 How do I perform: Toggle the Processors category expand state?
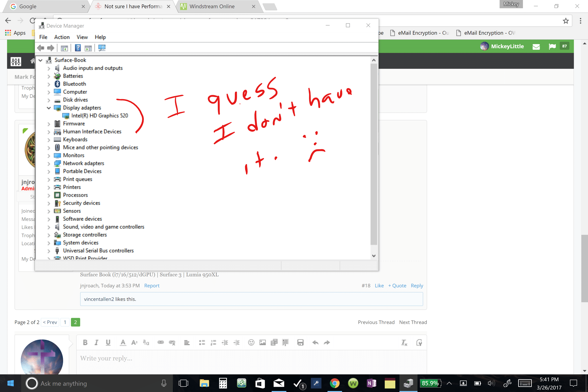click(49, 195)
